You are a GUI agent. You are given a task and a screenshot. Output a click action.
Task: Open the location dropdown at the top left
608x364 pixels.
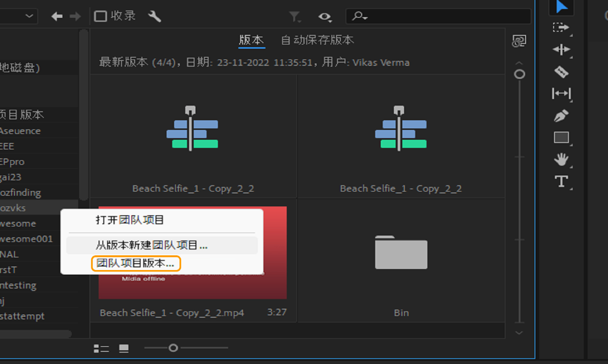(18, 16)
